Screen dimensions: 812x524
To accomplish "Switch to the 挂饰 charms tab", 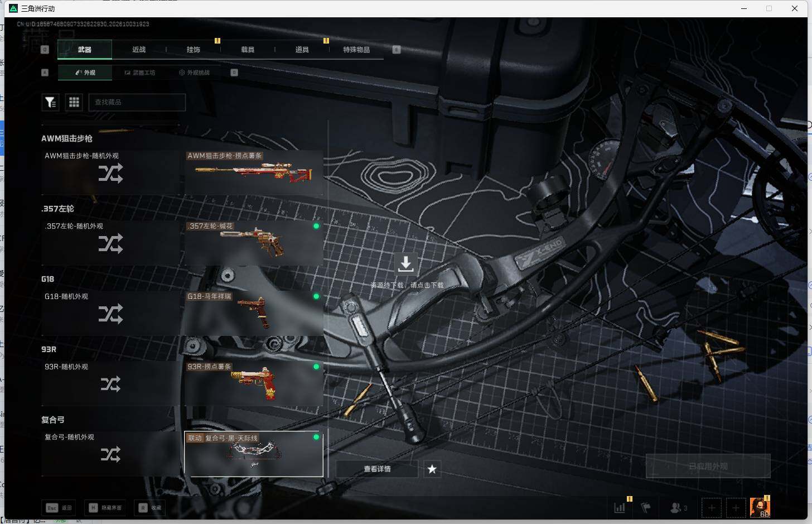I will [193, 50].
